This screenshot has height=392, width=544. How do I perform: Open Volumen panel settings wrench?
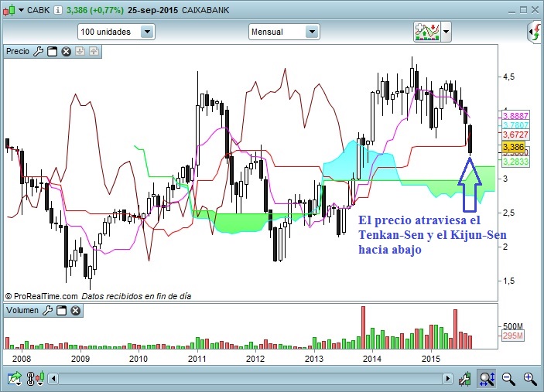pyautogui.click(x=47, y=310)
